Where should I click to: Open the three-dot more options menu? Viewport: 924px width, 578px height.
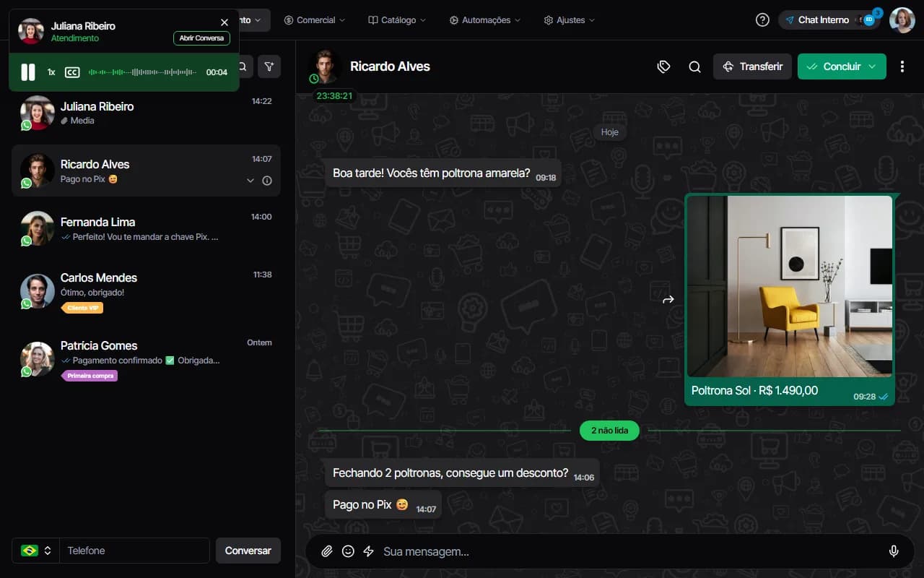[902, 66]
